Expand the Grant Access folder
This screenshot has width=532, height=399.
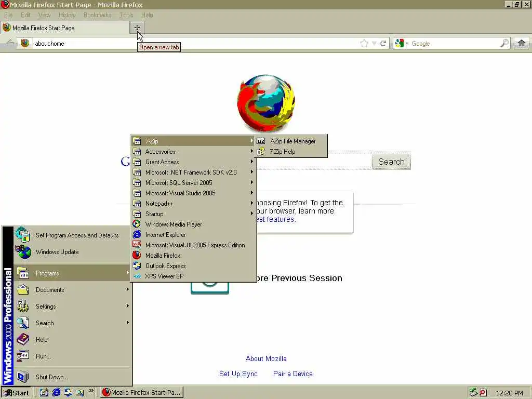[x=193, y=162]
